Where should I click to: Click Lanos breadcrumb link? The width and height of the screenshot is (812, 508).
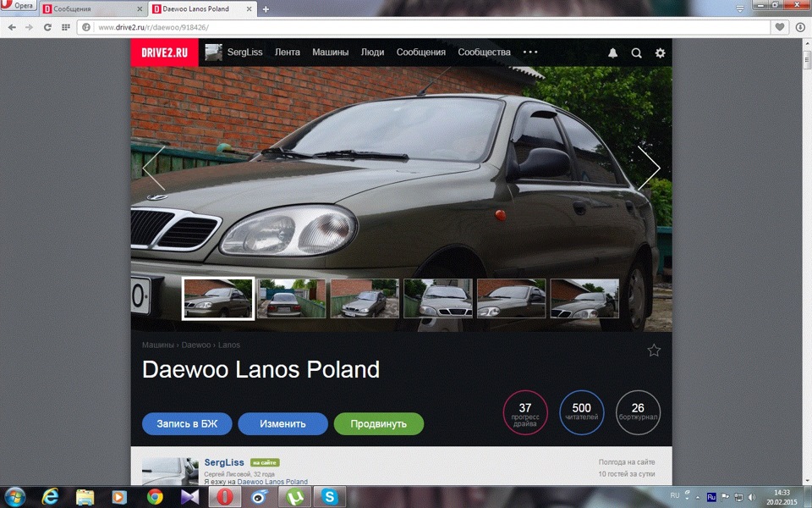click(x=229, y=345)
